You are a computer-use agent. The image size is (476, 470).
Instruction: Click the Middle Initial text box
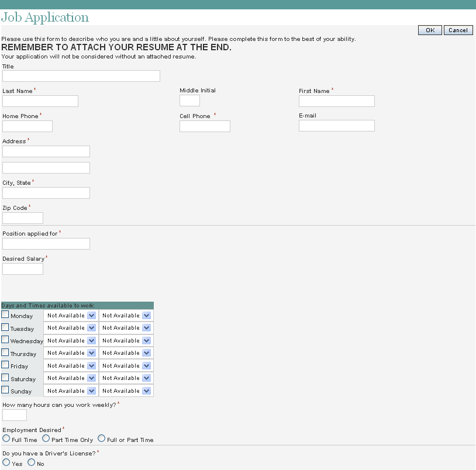[189, 101]
